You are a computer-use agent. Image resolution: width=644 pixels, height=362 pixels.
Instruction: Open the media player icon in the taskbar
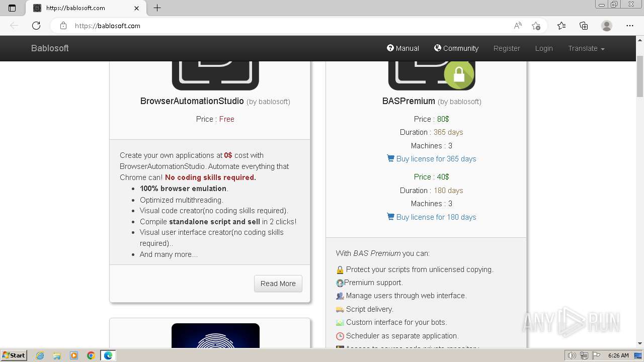(74, 355)
